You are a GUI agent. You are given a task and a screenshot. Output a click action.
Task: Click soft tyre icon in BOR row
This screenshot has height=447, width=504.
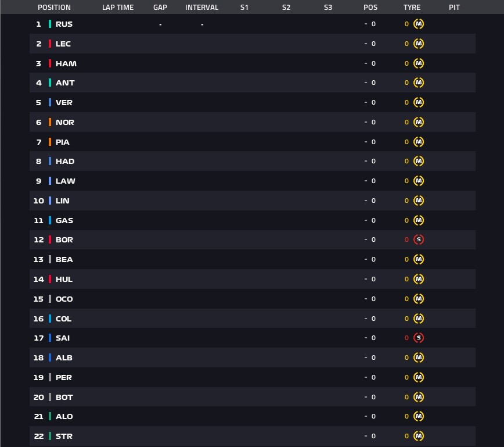(x=419, y=239)
